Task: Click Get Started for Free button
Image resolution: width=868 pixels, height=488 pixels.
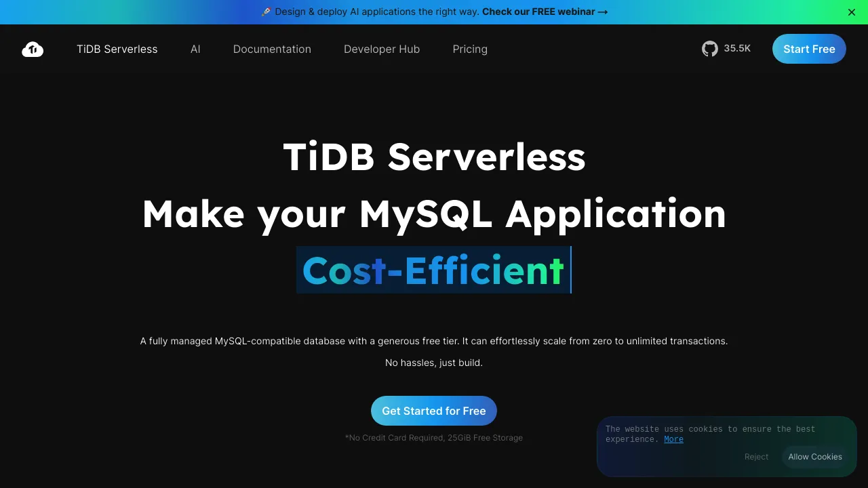Action: click(434, 411)
